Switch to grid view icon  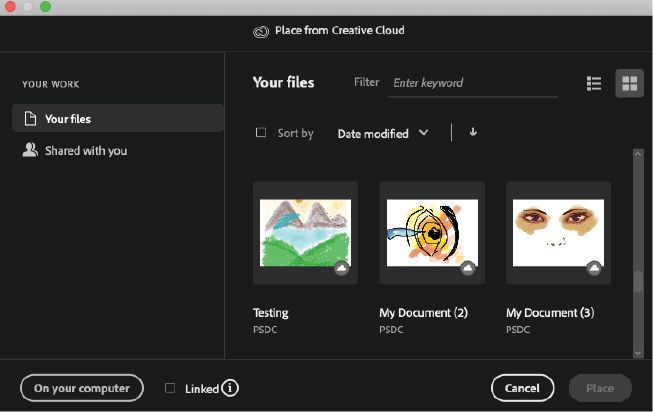pos(629,84)
